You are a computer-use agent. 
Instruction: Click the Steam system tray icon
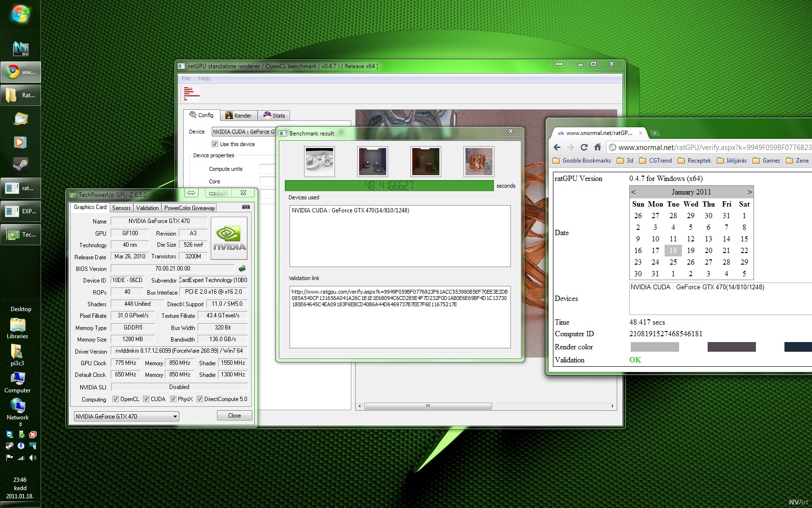10,446
